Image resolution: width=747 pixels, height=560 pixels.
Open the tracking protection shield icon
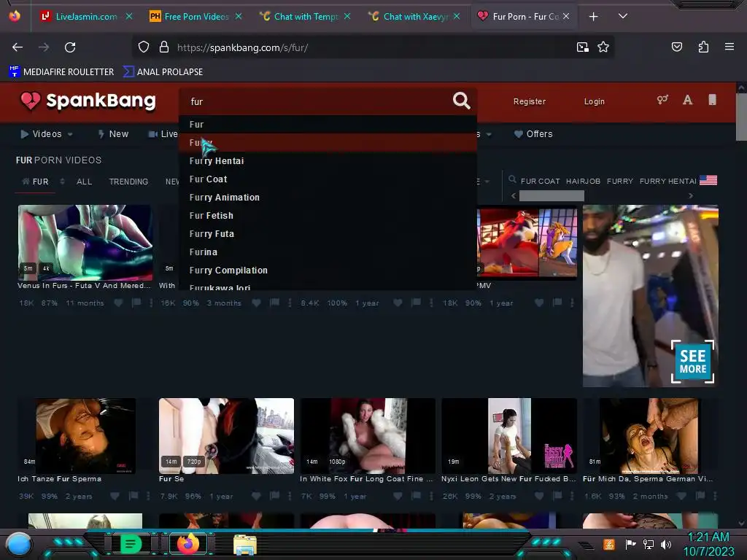click(x=144, y=47)
